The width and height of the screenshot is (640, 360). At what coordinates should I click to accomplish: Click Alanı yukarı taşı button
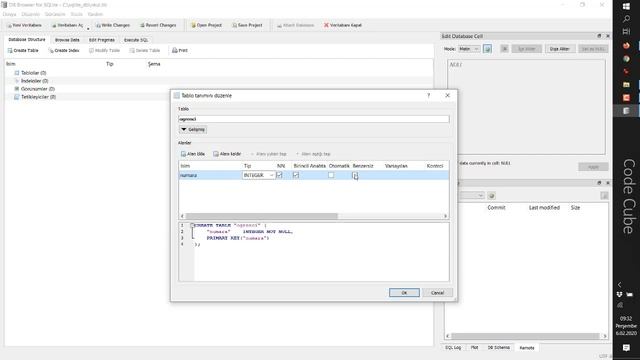[268, 154]
